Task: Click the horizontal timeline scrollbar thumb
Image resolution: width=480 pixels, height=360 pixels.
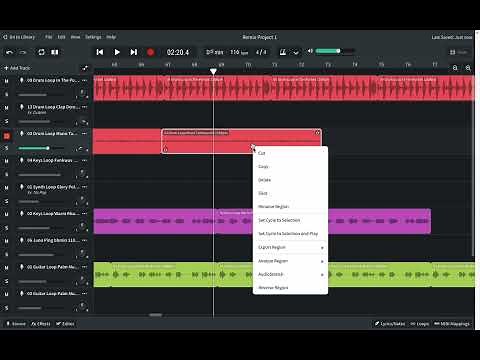Action: click(x=155, y=315)
